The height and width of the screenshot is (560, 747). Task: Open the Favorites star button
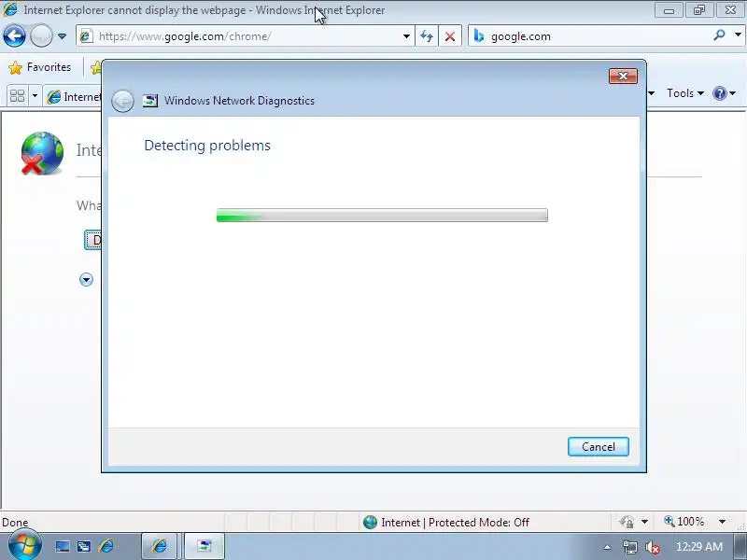pyautogui.click(x=39, y=67)
